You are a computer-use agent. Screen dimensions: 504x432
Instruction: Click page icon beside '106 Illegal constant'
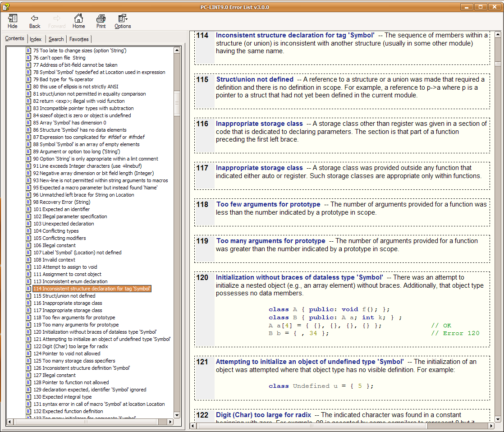point(28,245)
